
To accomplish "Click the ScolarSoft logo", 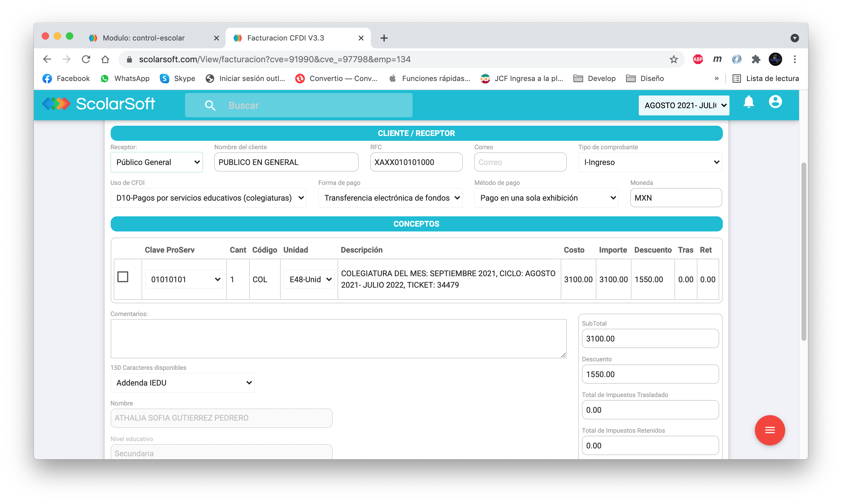I will (x=99, y=104).
